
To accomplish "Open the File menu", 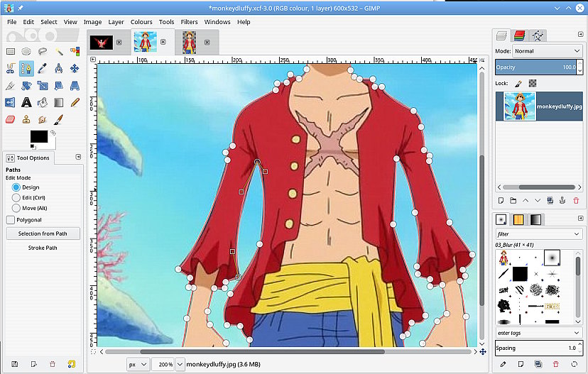I will click(11, 22).
